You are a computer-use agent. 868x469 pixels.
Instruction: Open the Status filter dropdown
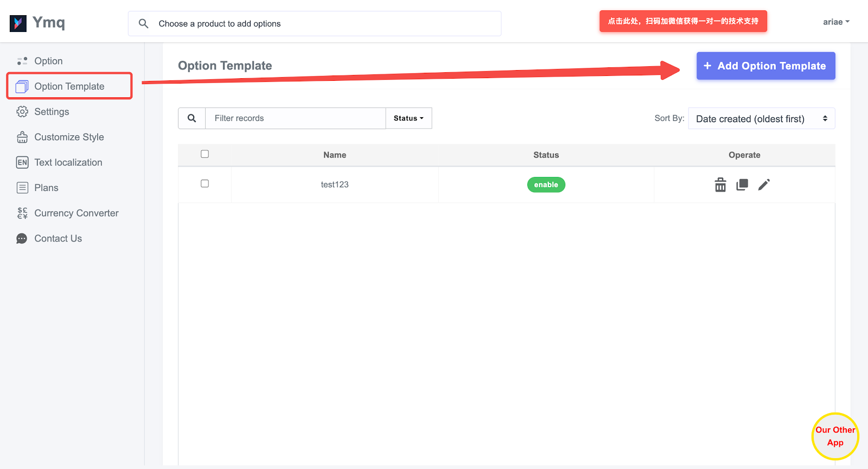tap(409, 118)
